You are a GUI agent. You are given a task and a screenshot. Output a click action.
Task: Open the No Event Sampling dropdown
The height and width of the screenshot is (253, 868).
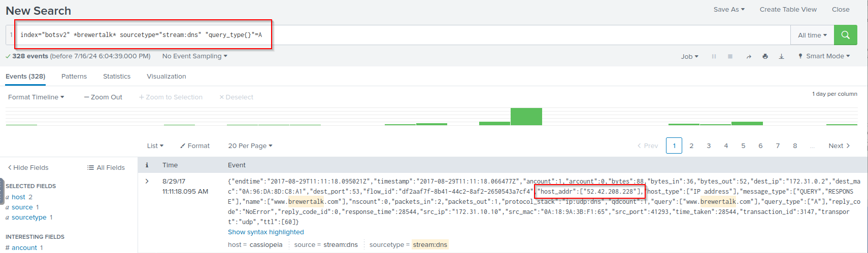click(x=194, y=56)
